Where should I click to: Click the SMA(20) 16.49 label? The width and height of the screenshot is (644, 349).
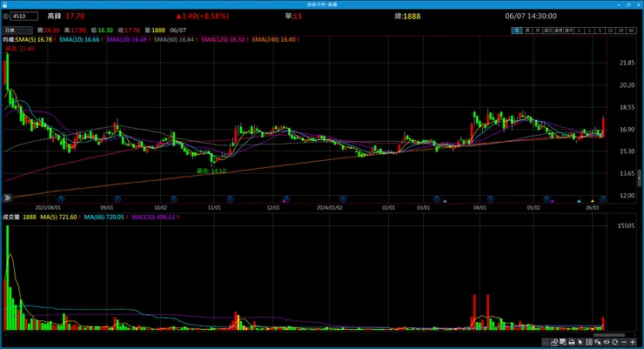[128, 40]
